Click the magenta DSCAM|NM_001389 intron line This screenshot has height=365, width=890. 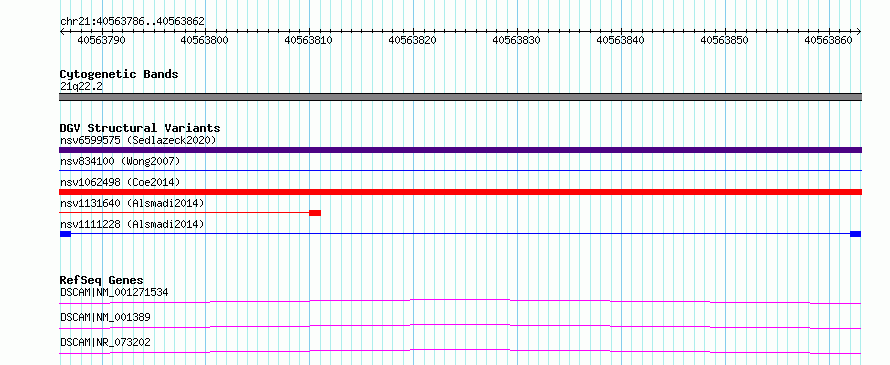point(460,326)
